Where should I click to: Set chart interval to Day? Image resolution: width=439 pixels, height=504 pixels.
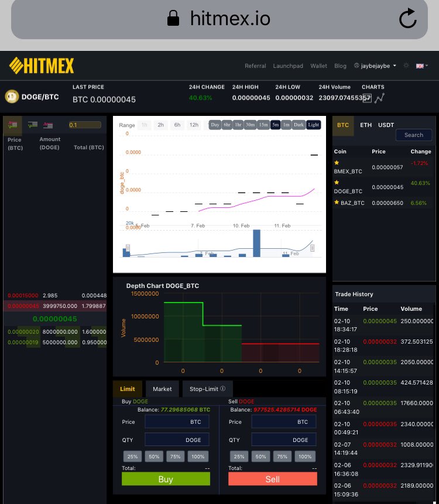point(215,125)
